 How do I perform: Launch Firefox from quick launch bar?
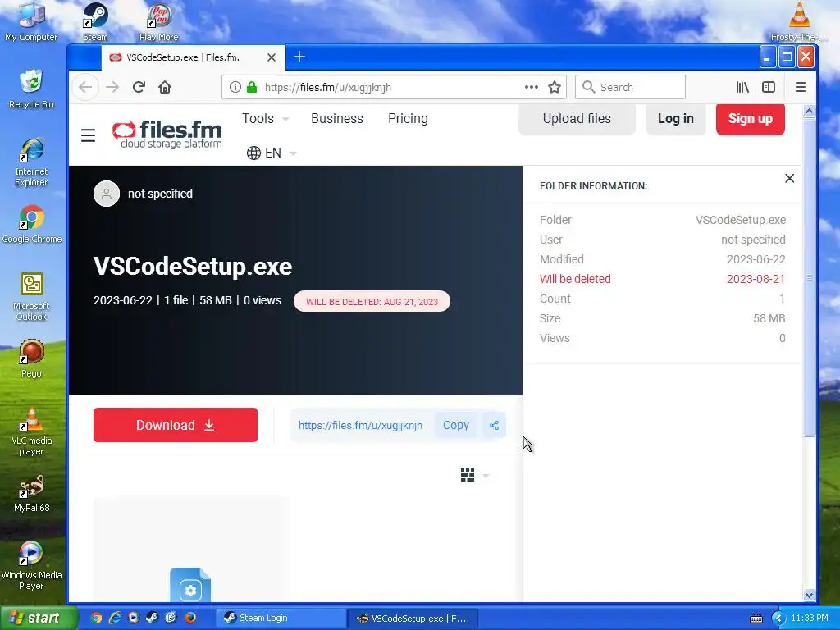click(190, 619)
